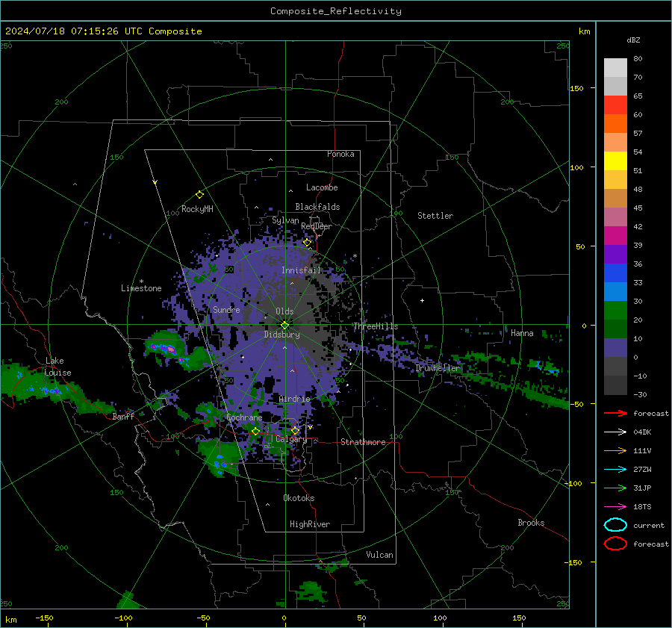Viewport: 672px width, 628px height.
Task: Click the RedDeer city label
Action: [x=317, y=226]
